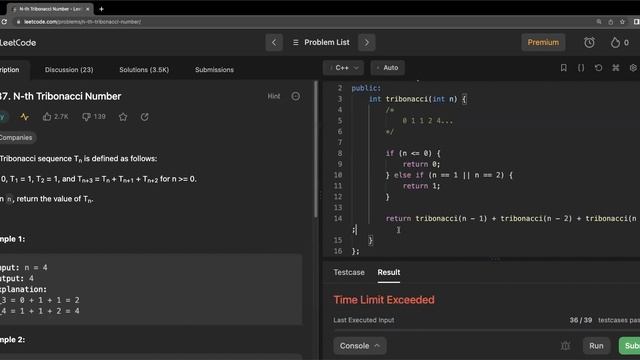Switch to the Submissions tab

pos(214,70)
